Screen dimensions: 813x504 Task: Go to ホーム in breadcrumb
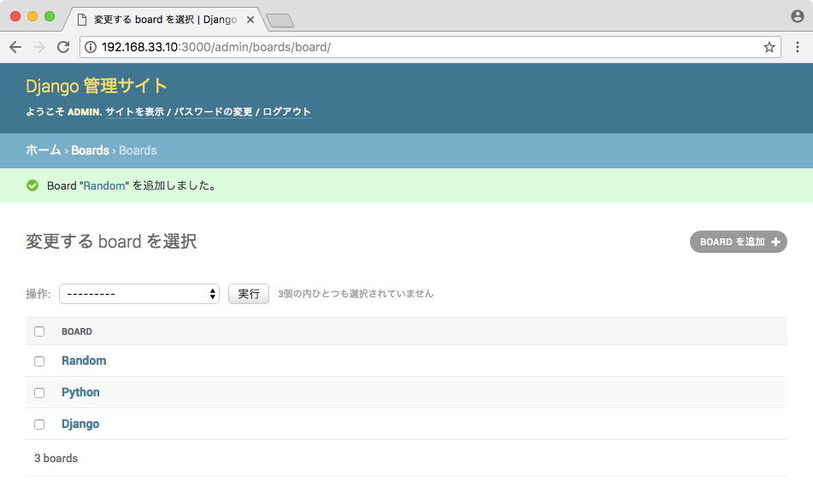coord(44,150)
